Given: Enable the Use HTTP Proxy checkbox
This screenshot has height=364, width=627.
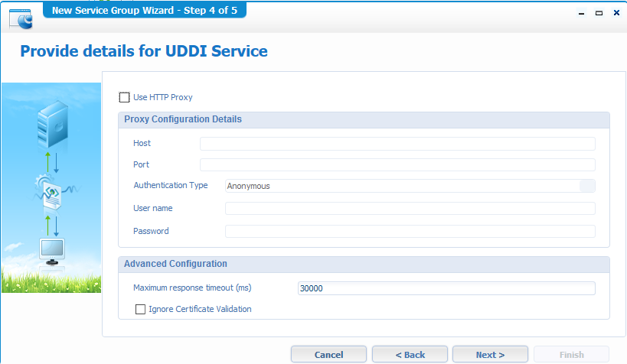Looking at the screenshot, I should point(125,97).
